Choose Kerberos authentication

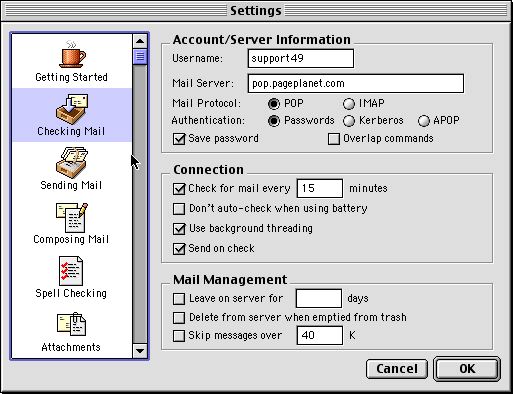349,121
